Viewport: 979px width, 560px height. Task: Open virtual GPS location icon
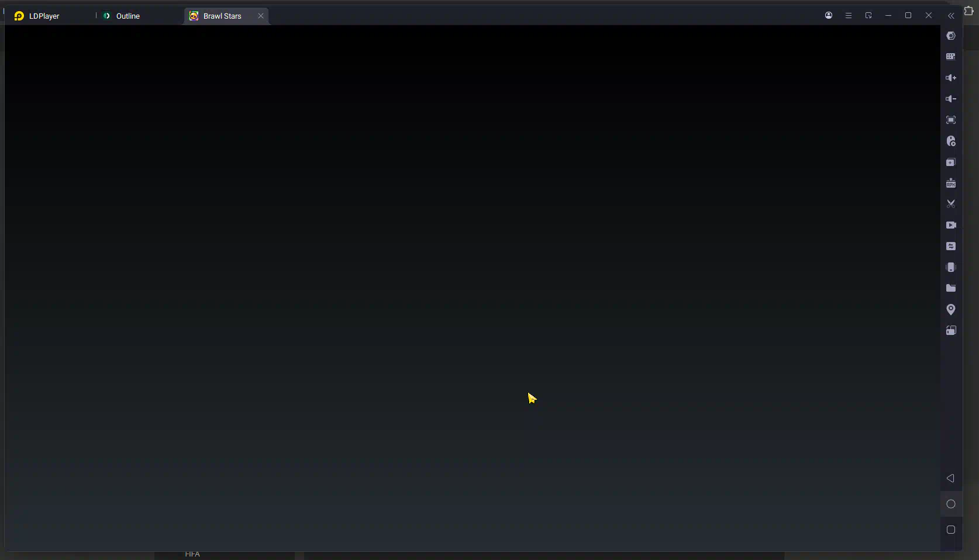tap(951, 309)
